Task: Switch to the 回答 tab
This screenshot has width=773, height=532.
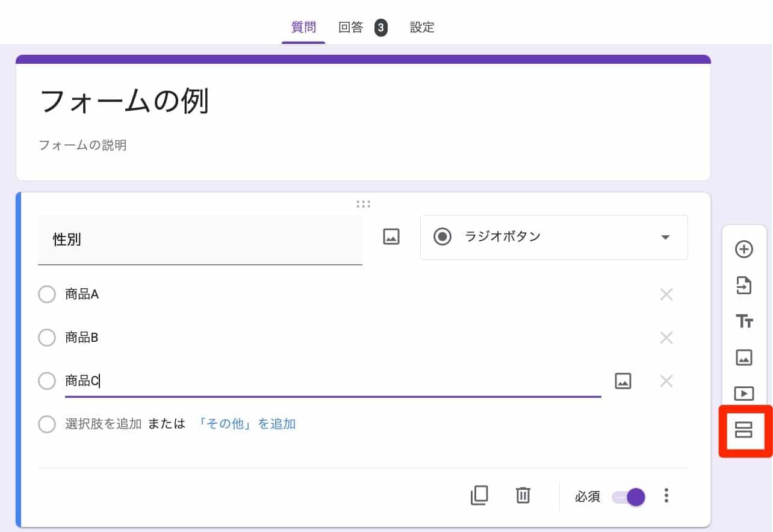Action: tap(351, 27)
